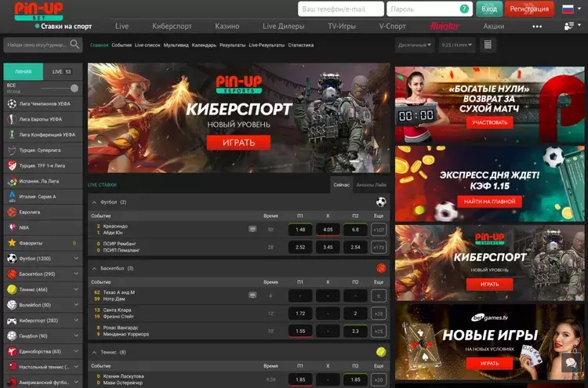Click НАЙТИ НА ГЛАВНОЙ button
The height and width of the screenshot is (388, 588).
pos(489,201)
